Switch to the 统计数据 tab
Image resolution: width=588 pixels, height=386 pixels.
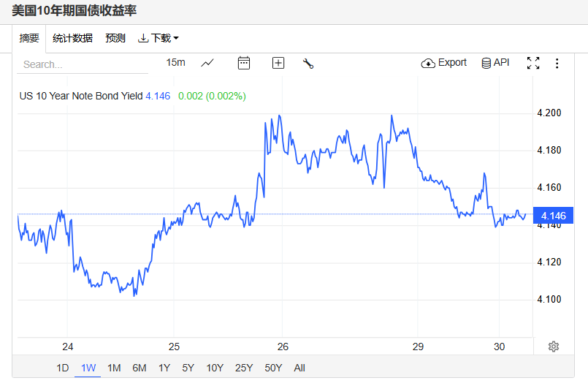72,38
